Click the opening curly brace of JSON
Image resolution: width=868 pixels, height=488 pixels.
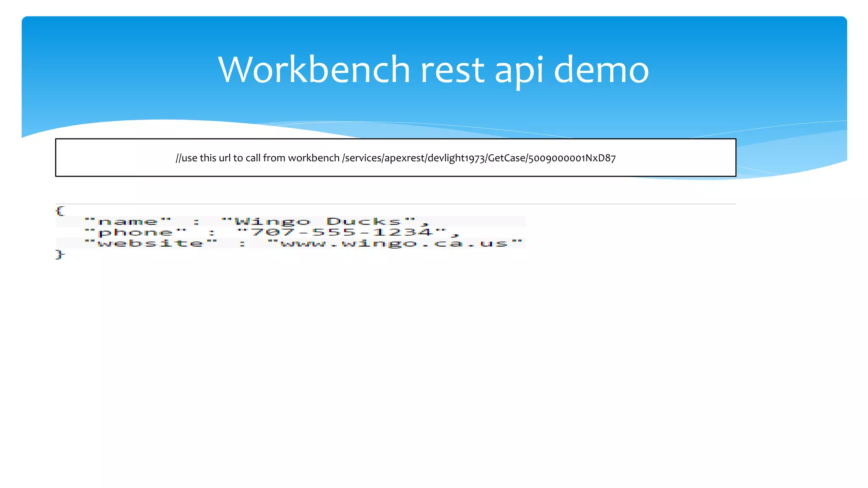point(60,211)
